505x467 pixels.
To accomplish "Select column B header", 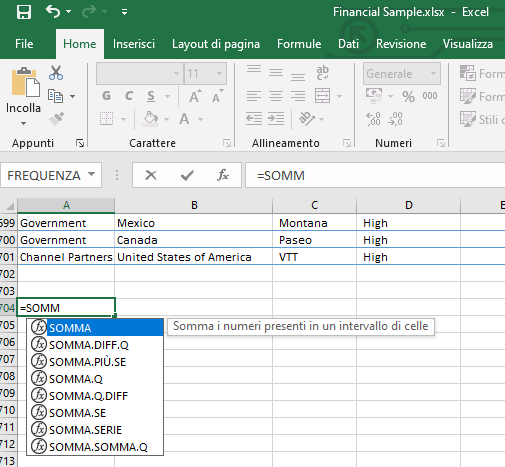I will pyautogui.click(x=194, y=205).
